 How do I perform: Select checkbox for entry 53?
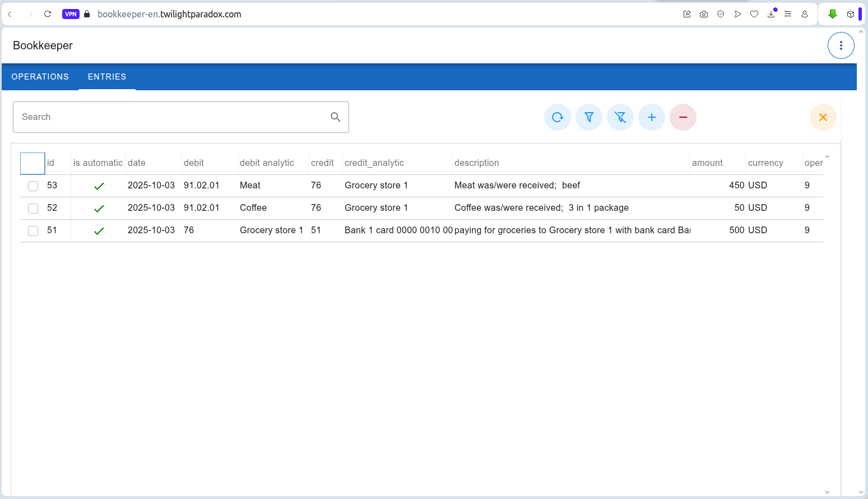coord(33,186)
